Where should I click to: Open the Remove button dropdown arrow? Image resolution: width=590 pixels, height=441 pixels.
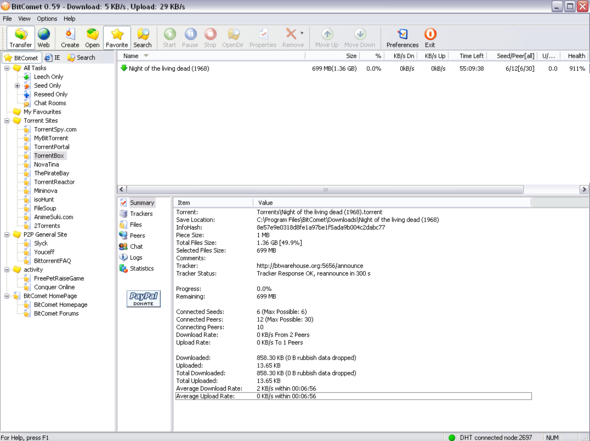[x=302, y=33]
